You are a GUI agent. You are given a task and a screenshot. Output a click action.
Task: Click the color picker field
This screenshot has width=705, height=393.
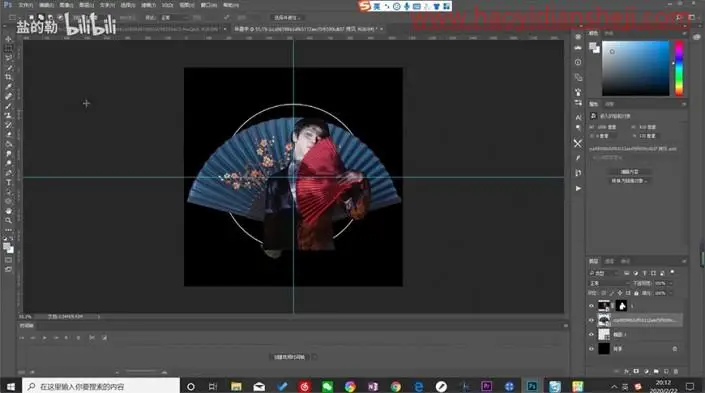(635, 68)
